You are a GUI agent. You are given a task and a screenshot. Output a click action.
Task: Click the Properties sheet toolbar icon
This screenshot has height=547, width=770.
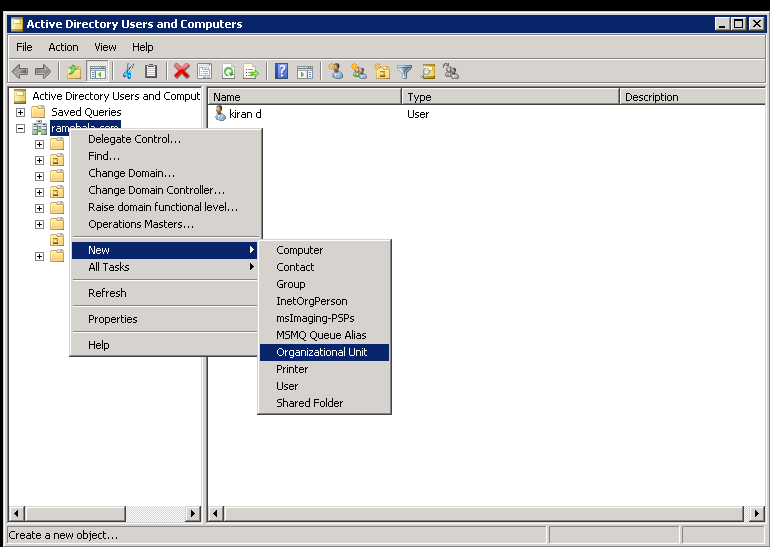click(204, 72)
